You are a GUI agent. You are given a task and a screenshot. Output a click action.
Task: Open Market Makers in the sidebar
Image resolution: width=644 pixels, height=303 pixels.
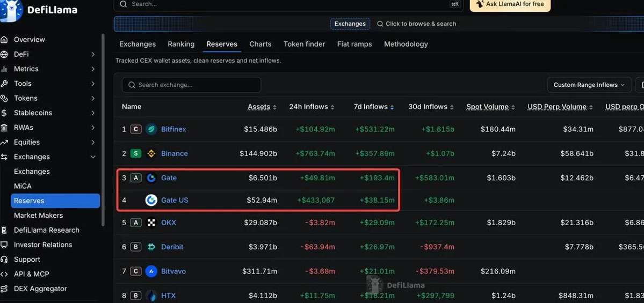(39, 216)
